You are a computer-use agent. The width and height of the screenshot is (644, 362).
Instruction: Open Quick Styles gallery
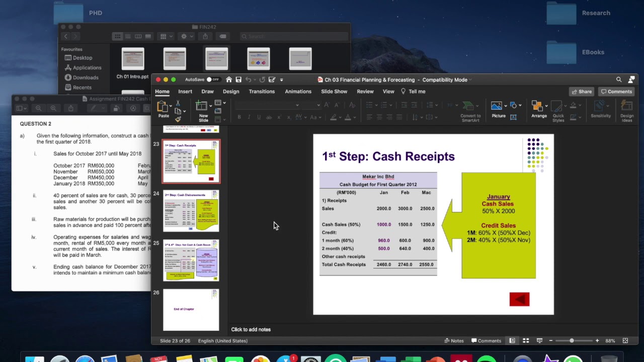[x=558, y=111]
